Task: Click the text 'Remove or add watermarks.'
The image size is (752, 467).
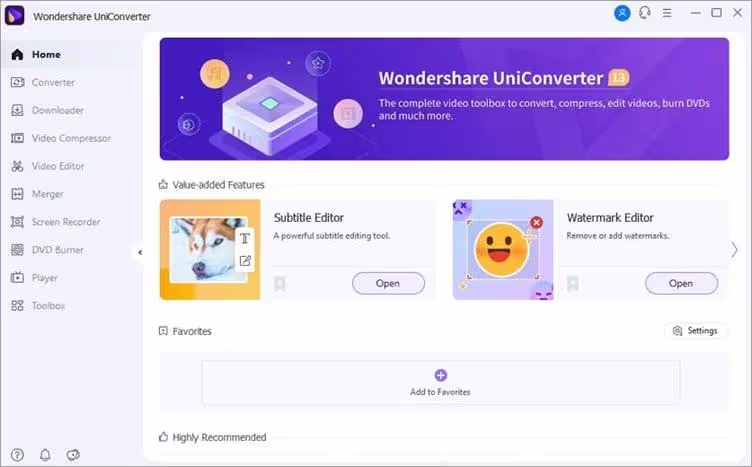Action: pyautogui.click(x=618, y=236)
